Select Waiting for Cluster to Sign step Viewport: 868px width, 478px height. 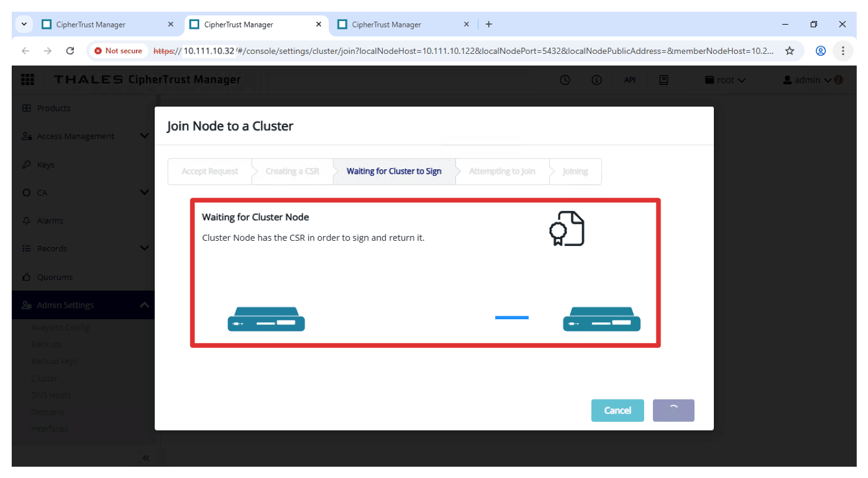click(394, 171)
